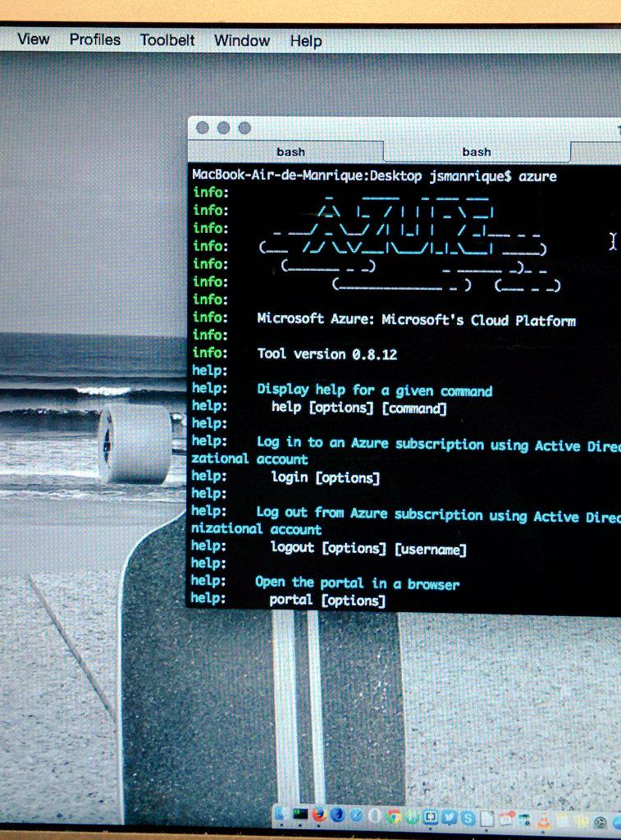The image size is (621, 840).
Task: Click 'Microsoft Azure: Microsoft's Cloud Platform' text
Action: (416, 320)
